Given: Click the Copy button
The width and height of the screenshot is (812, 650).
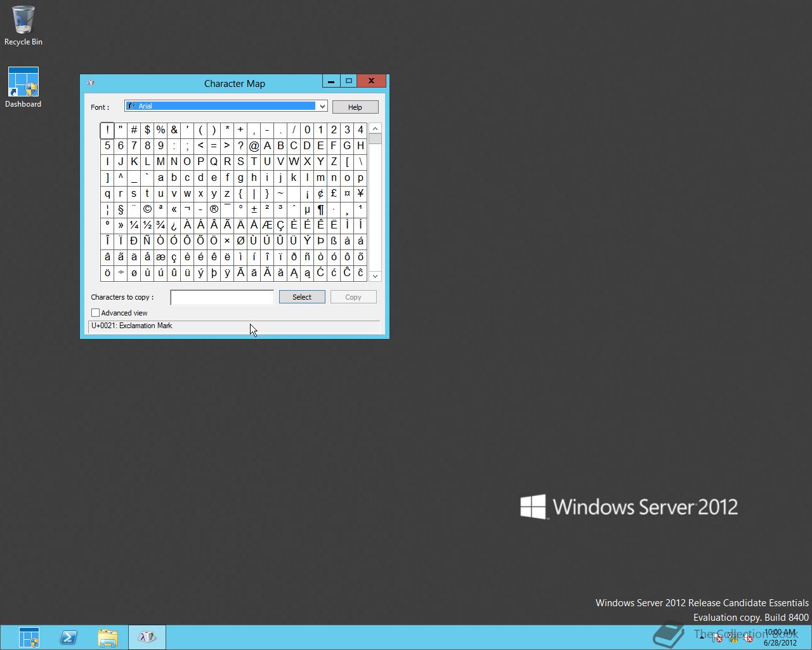Looking at the screenshot, I should click(353, 297).
